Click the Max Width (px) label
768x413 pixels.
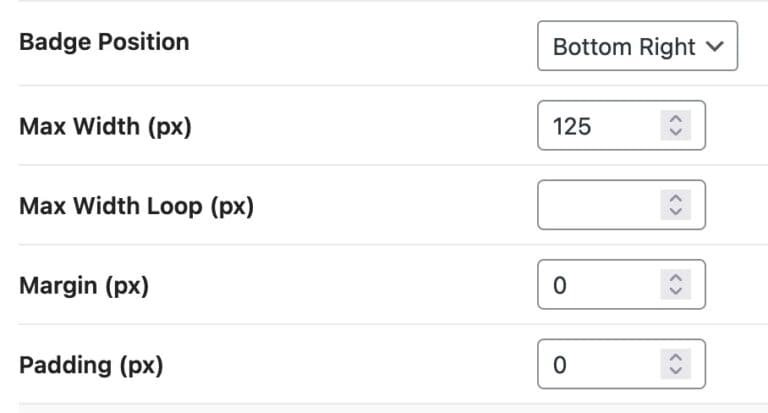[105, 127]
